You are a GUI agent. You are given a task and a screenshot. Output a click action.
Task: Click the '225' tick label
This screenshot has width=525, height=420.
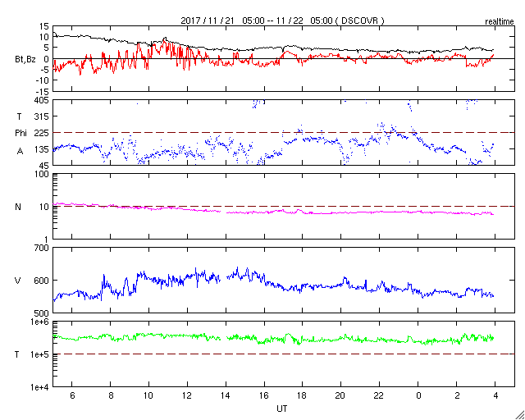[x=41, y=133]
